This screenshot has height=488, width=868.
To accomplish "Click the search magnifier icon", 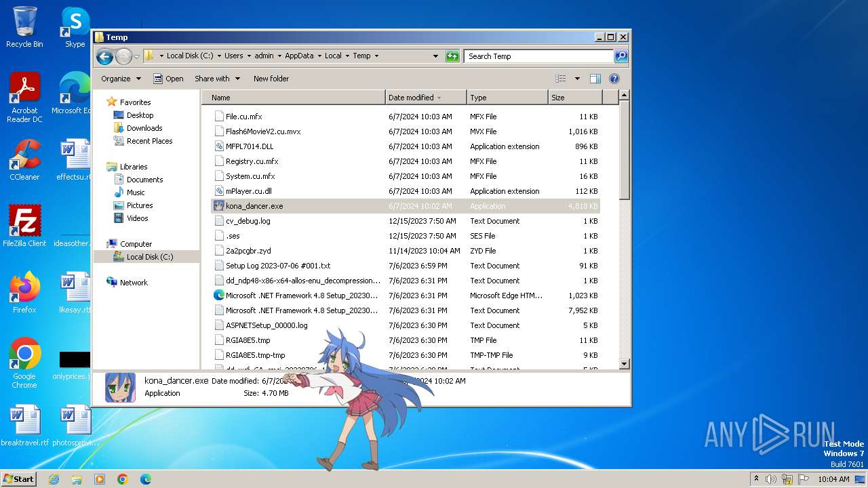I will [620, 56].
